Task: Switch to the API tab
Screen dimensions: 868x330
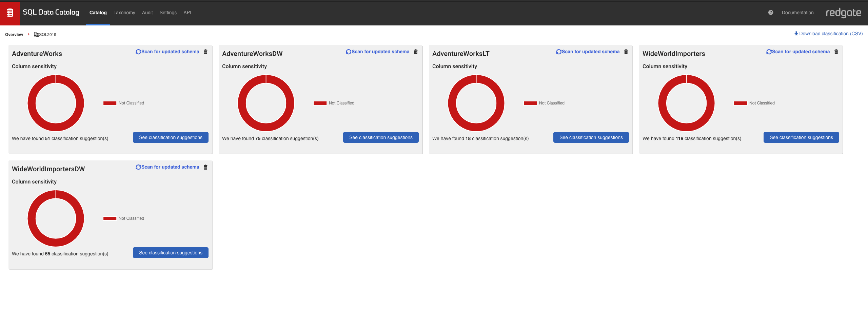Action: tap(187, 13)
